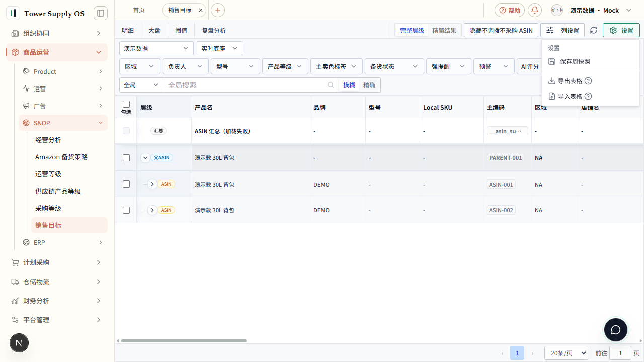Click the refresh table icon
The width and height of the screenshot is (644, 362).
click(x=594, y=30)
